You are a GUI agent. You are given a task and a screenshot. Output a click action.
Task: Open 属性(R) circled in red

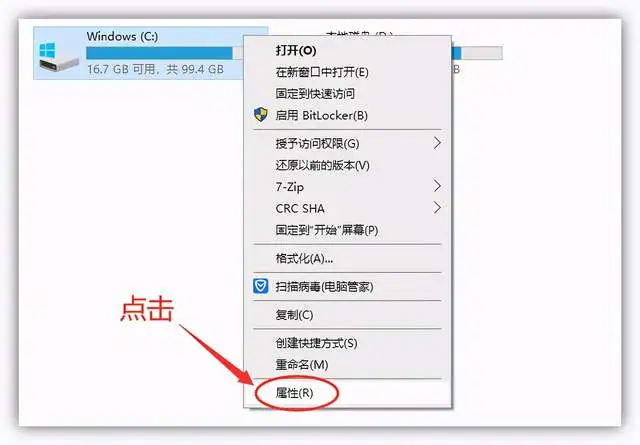pyautogui.click(x=347, y=393)
